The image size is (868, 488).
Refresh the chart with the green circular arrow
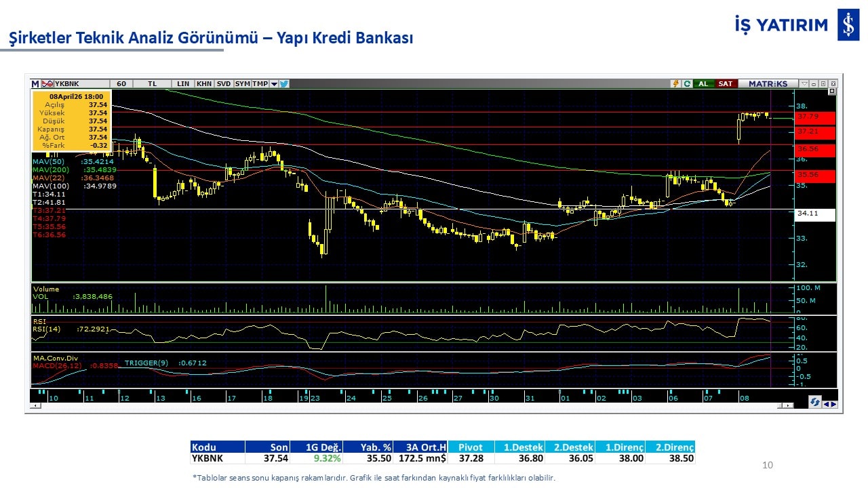687,84
